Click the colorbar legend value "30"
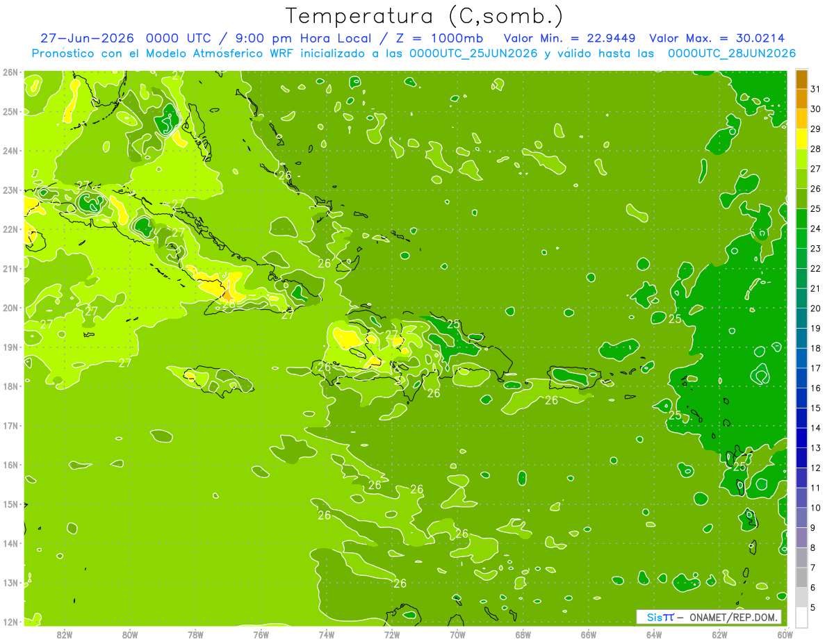Image resolution: width=834 pixels, height=644 pixels. click(x=816, y=109)
